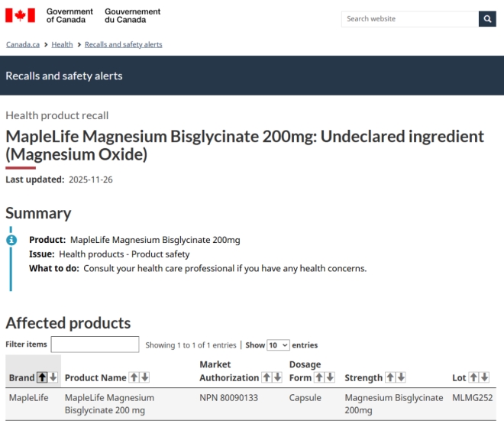The width and height of the screenshot is (504, 427).
Task: Go to the Health breadcrumb
Action: point(63,44)
